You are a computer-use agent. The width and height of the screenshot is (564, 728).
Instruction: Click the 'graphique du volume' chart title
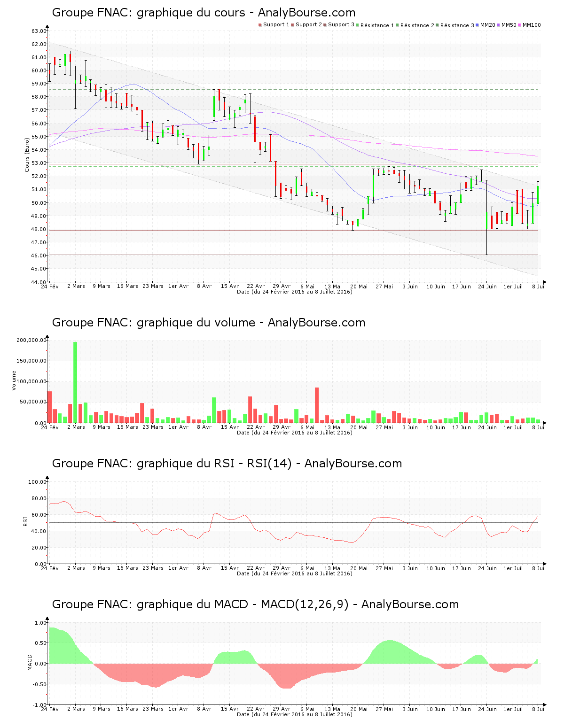(209, 323)
